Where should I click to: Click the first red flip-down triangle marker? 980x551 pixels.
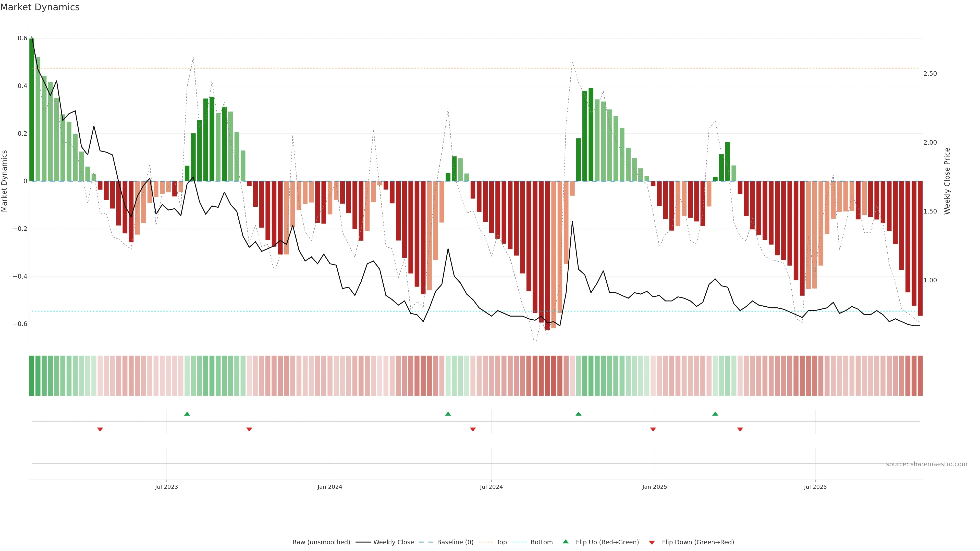[x=100, y=429]
